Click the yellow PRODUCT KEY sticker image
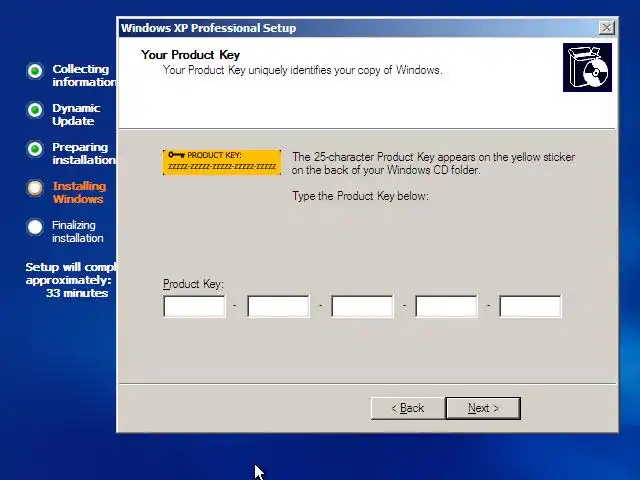 click(222, 162)
